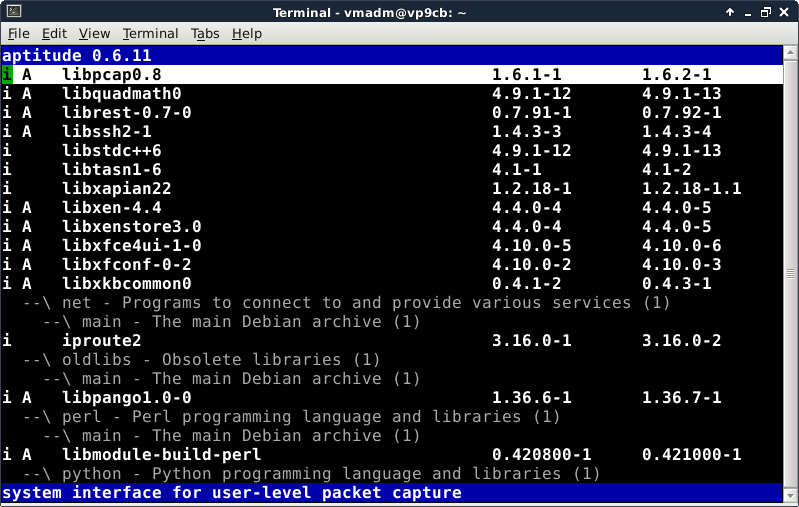The width and height of the screenshot is (799, 507).
Task: Open the Edit menu
Action: [x=54, y=34]
